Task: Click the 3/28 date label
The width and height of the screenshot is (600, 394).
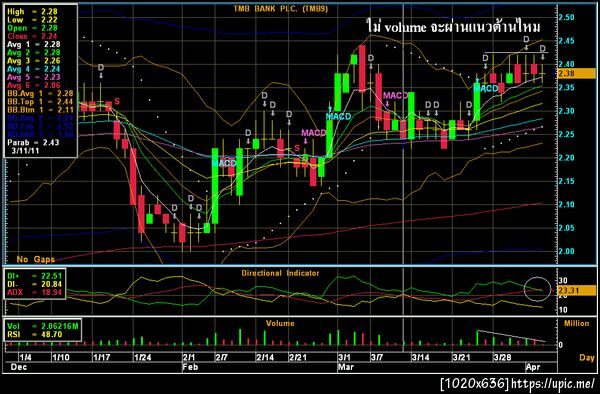Action: pyautogui.click(x=502, y=358)
